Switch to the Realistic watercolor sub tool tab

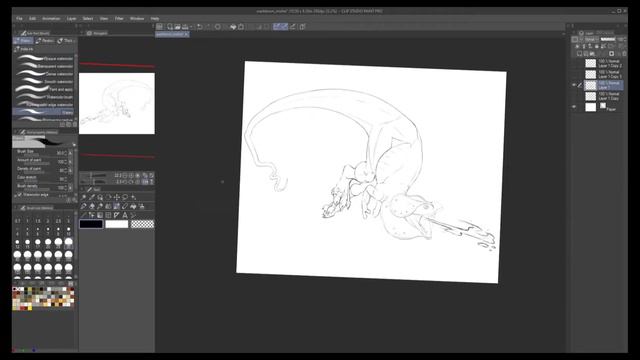click(x=44, y=41)
